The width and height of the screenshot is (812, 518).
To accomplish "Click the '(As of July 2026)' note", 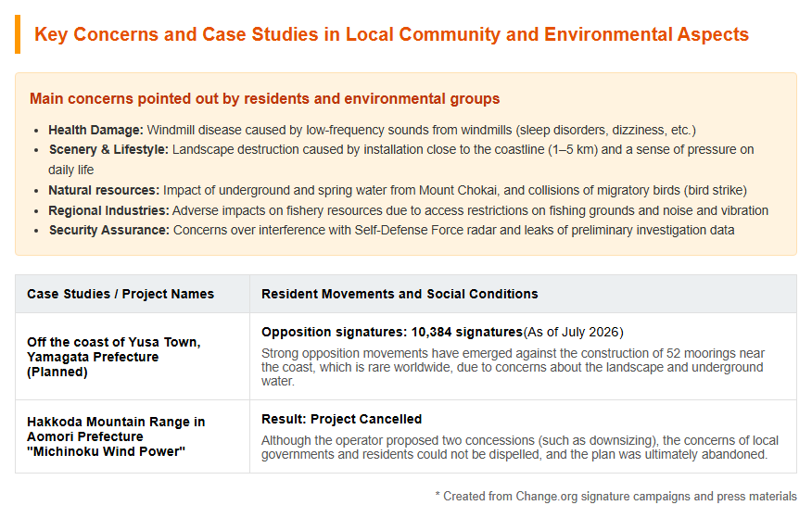I will click(x=573, y=333).
